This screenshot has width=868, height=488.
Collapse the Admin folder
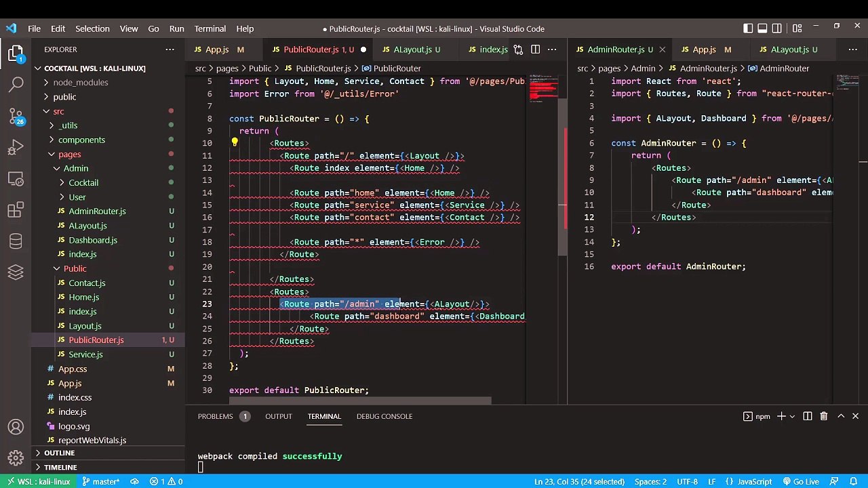tap(75, 168)
